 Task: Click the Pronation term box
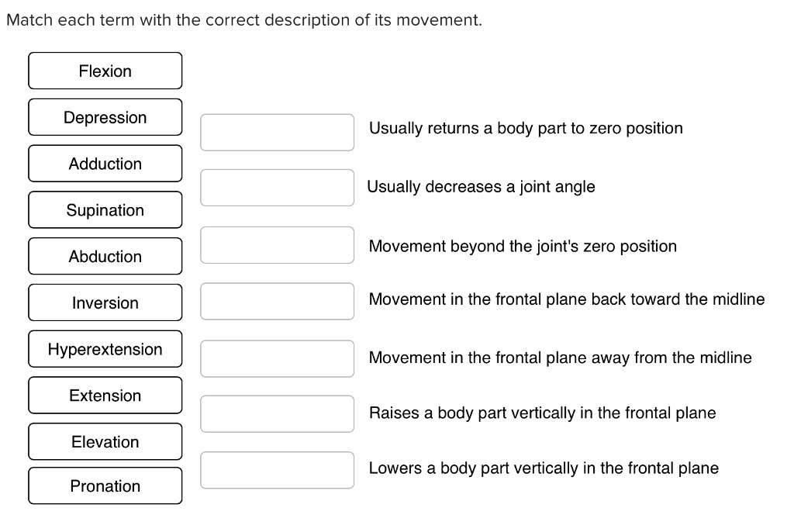pos(105,486)
